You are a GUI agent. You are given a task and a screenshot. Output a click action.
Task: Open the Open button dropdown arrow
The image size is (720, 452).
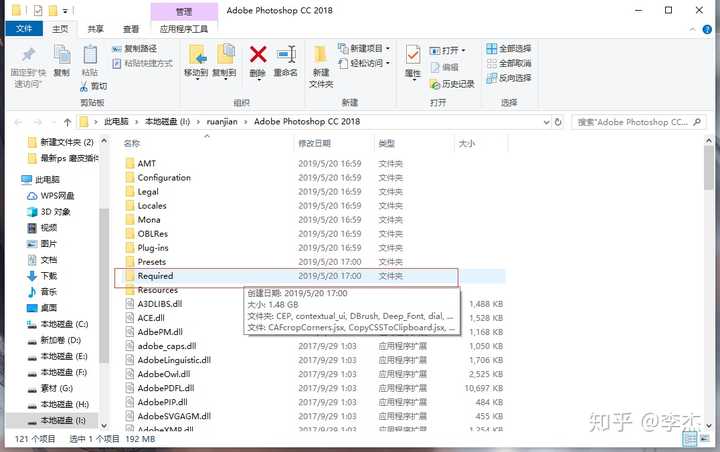coord(463,50)
